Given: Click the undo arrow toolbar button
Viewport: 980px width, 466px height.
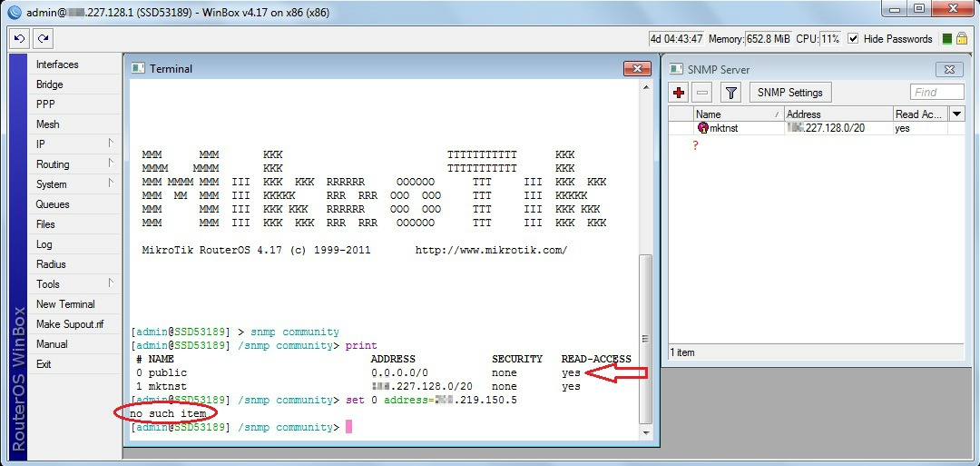Looking at the screenshot, I should [19, 39].
